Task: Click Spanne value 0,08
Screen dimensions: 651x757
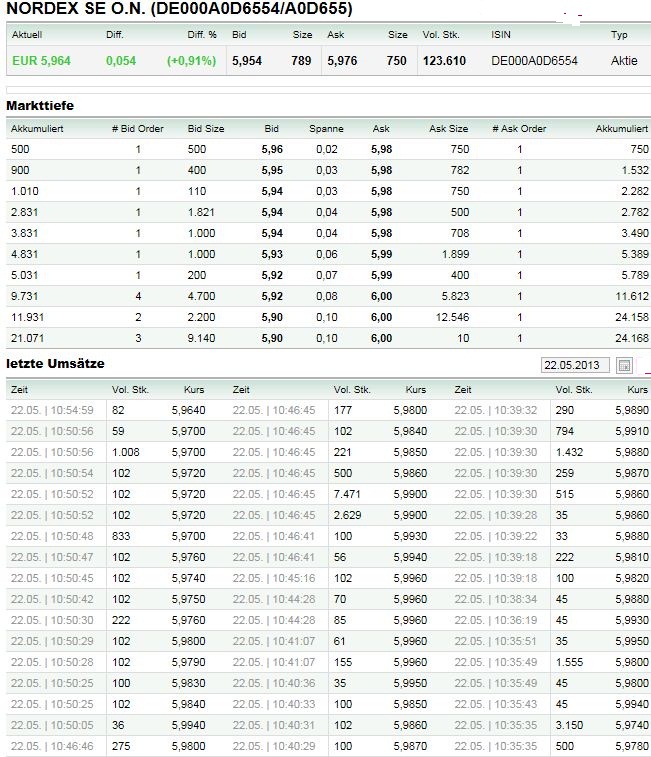Action: pyautogui.click(x=327, y=296)
